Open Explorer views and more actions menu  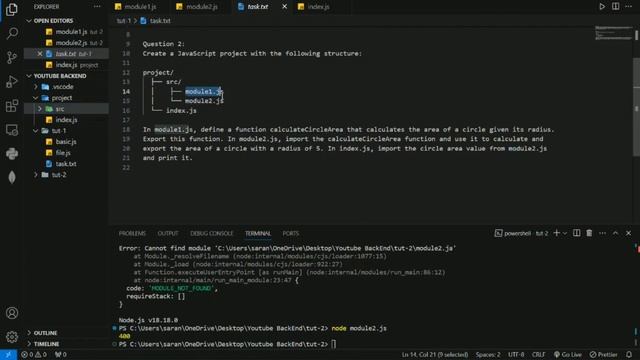[x=97, y=7]
